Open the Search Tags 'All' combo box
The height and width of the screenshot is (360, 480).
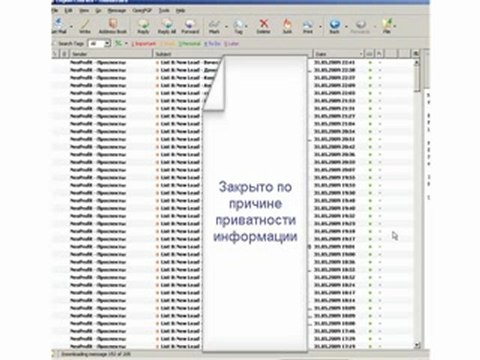[x=99, y=44]
